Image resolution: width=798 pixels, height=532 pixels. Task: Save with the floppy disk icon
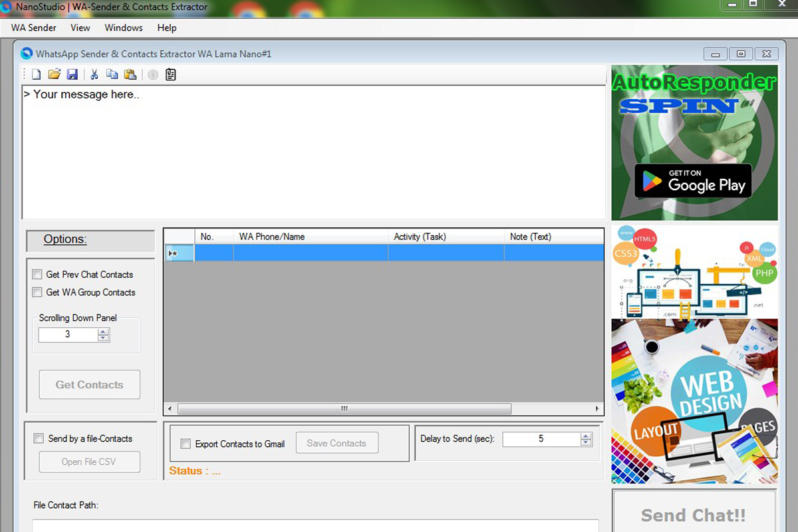[72, 74]
